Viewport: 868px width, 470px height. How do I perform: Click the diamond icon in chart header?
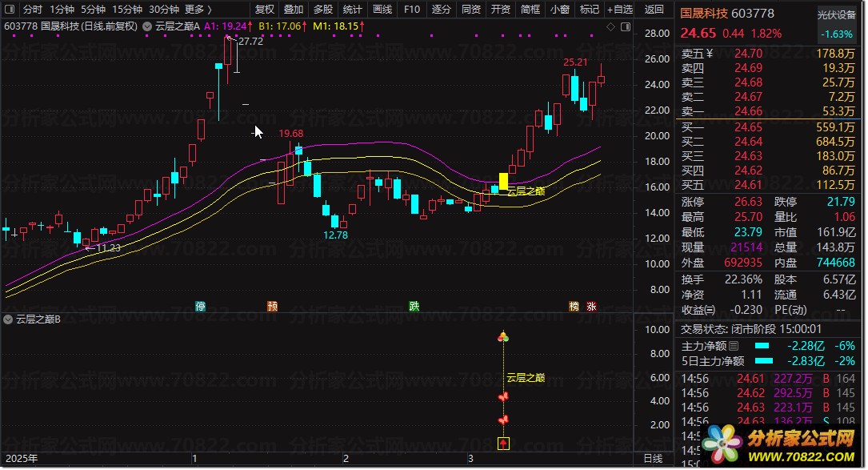(x=610, y=26)
